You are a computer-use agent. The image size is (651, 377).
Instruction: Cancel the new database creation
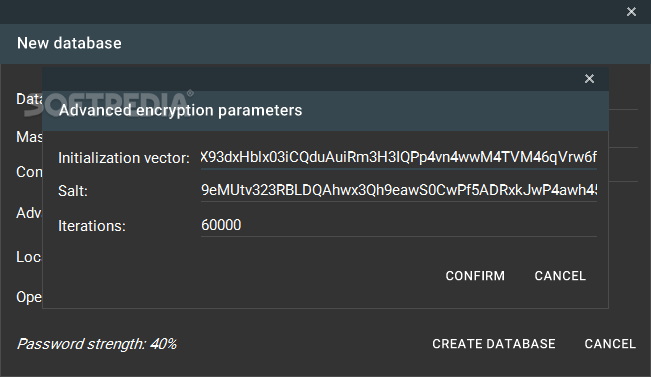[x=610, y=344]
